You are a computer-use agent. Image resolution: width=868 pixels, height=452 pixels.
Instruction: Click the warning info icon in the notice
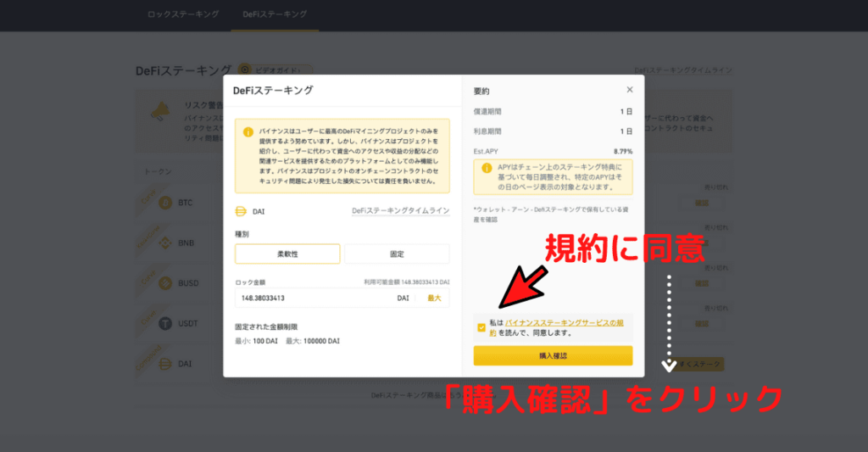(x=248, y=131)
